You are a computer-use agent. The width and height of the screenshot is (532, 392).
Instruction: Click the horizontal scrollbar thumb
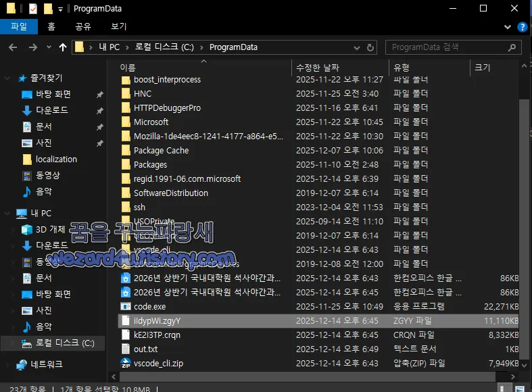point(308,376)
